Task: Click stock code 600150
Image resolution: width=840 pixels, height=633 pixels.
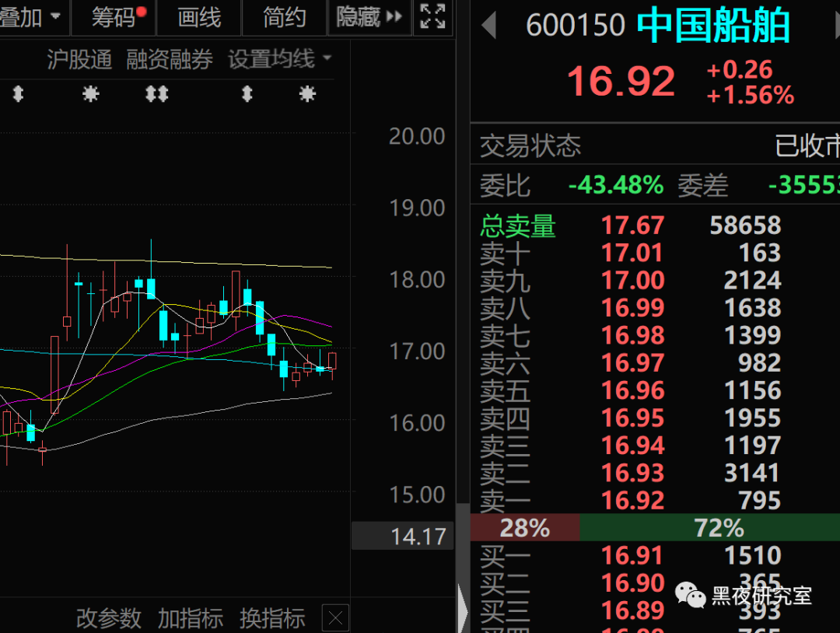Action: coord(576,25)
